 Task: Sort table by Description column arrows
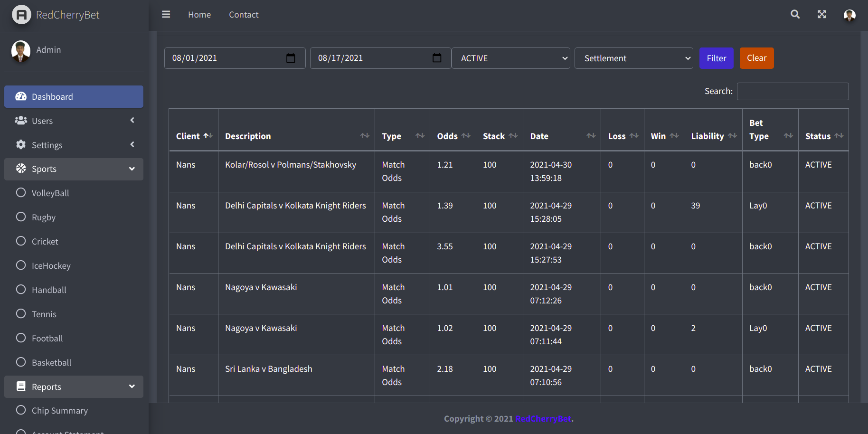point(365,136)
